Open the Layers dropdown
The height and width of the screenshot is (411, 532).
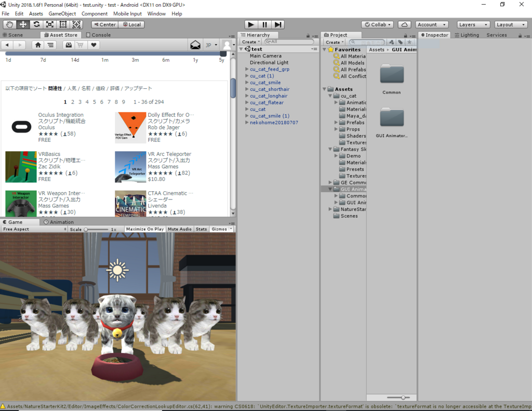tap(474, 24)
